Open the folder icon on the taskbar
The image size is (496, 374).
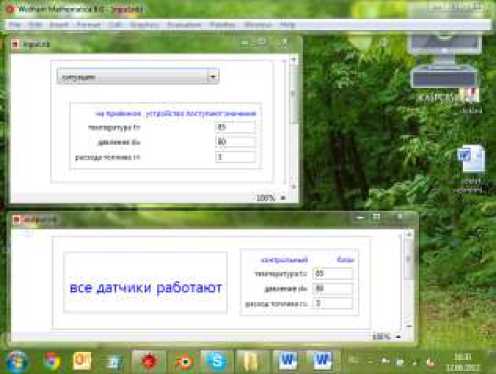coord(251,361)
